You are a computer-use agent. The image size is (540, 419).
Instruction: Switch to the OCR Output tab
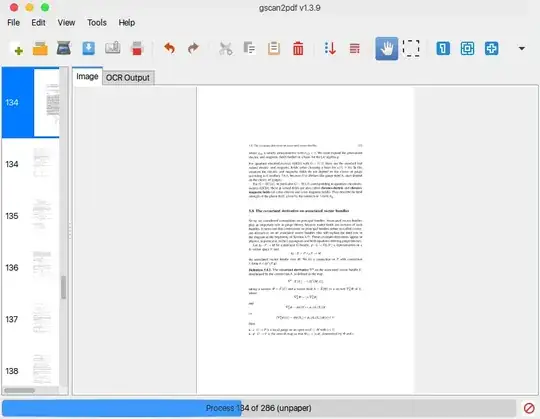click(128, 78)
